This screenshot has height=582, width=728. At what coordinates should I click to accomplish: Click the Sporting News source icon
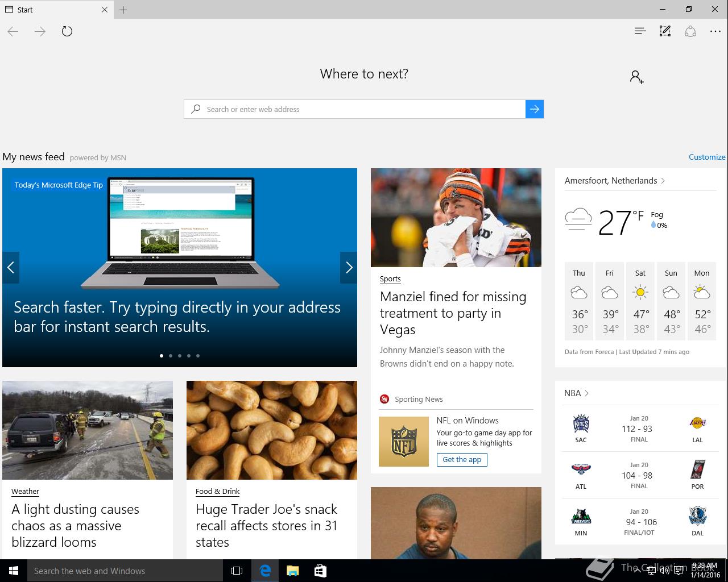point(384,399)
